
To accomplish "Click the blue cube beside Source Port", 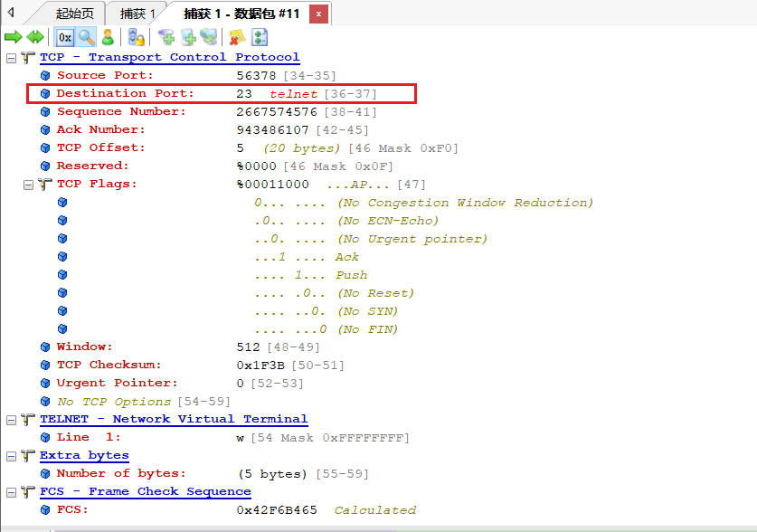I will 43,75.
